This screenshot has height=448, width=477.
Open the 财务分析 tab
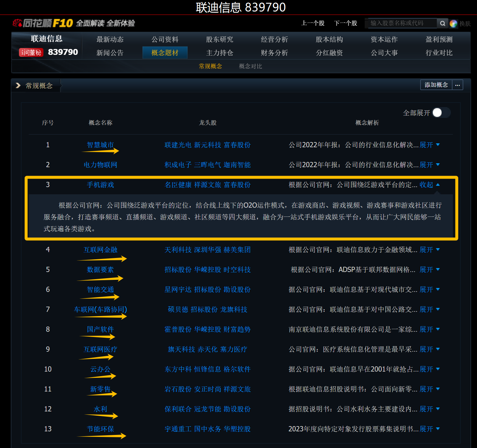coord(275,53)
